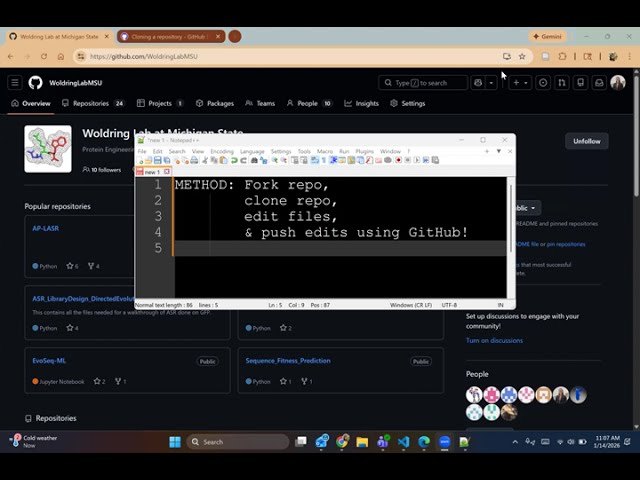Click the Start Recording macro icon
The image size is (640, 480).
(398, 160)
